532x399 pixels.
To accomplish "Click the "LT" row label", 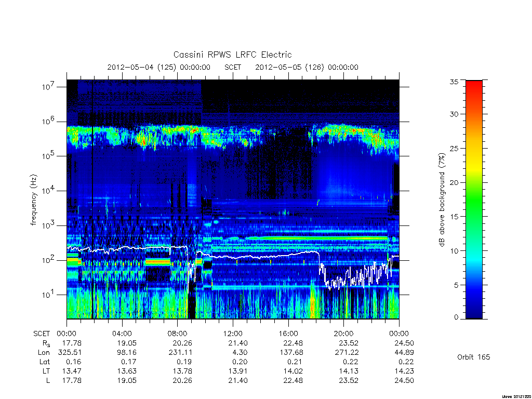I will [46, 371].
